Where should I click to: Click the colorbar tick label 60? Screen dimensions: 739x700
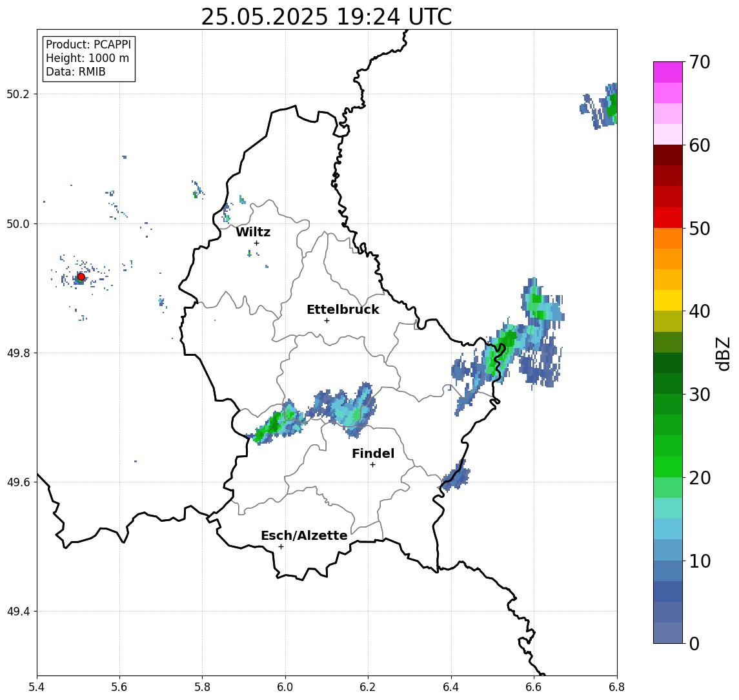coord(700,146)
